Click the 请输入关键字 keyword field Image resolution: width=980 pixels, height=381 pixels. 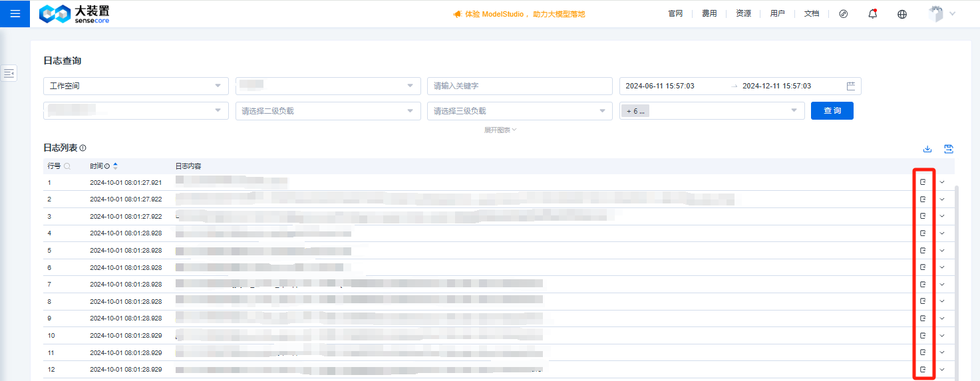[x=520, y=86]
